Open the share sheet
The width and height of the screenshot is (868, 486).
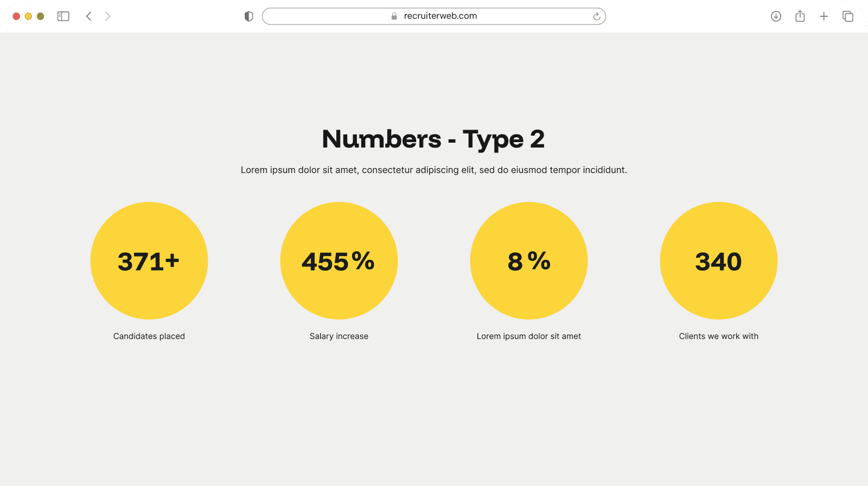pyautogui.click(x=800, y=16)
